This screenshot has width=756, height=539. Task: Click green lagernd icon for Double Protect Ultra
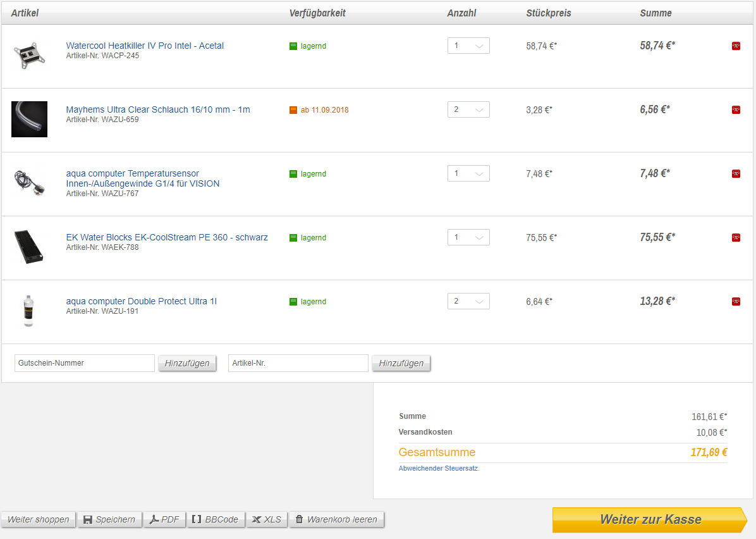click(293, 302)
